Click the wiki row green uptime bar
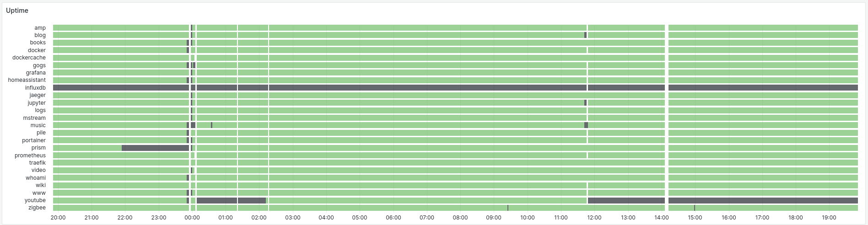This screenshot has width=868, height=225. click(455, 185)
